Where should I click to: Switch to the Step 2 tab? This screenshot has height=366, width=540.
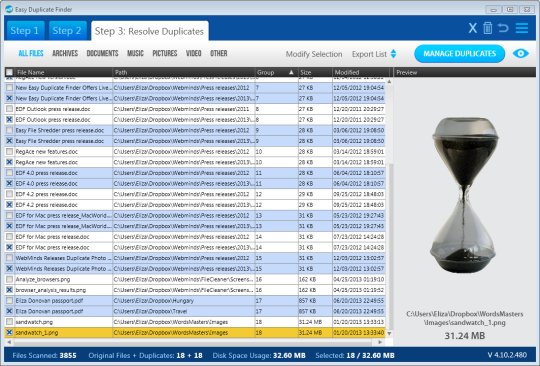tap(67, 31)
